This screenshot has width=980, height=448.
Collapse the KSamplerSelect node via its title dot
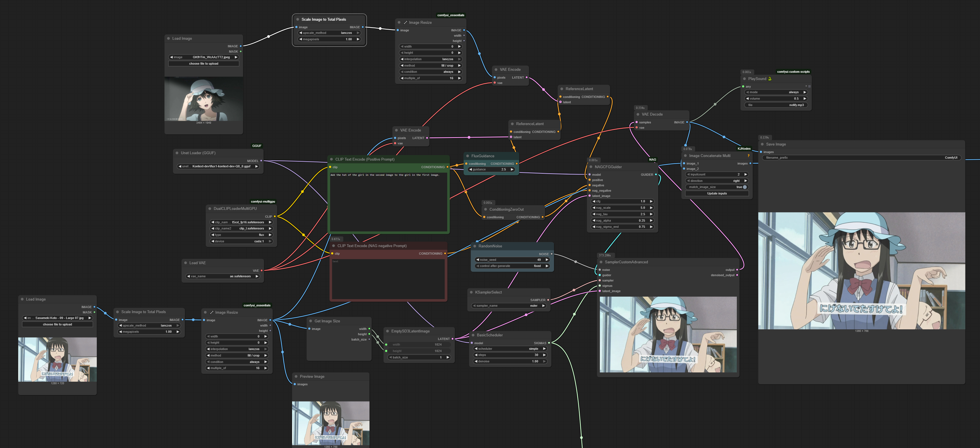coord(471,293)
